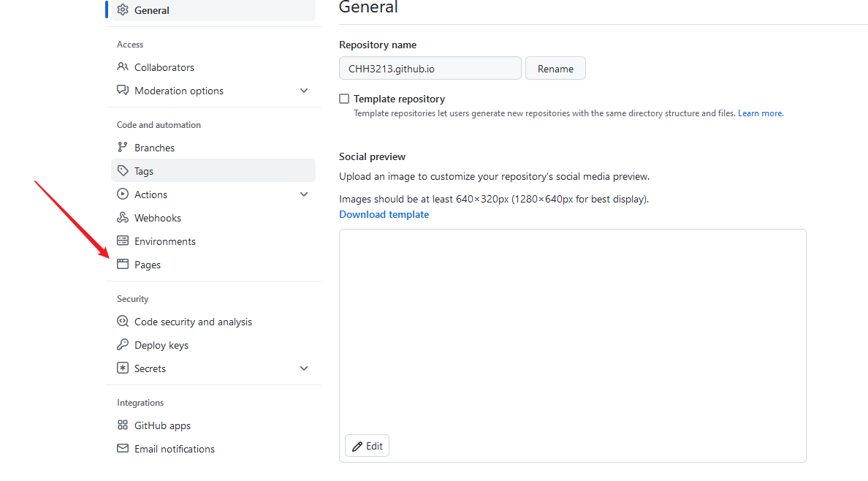Click the pencil icon on Edit button
Viewport: 868px width, 481px height.
pyautogui.click(x=357, y=446)
